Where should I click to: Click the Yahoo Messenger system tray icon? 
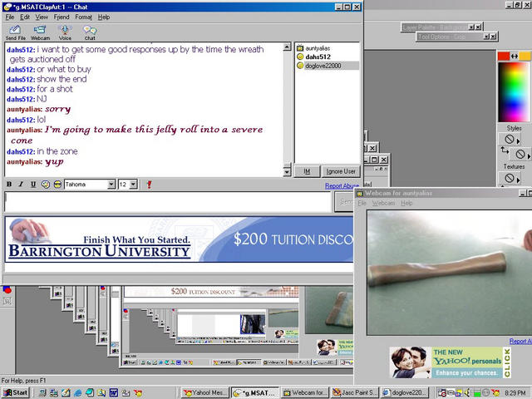pos(495,393)
